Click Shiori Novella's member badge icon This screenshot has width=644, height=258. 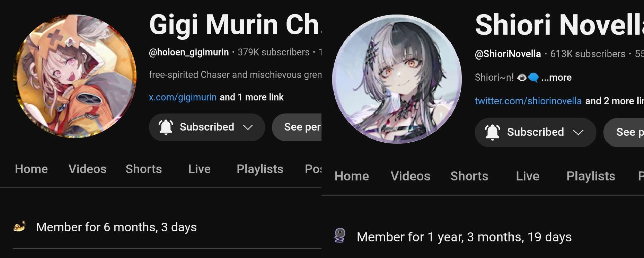click(x=340, y=235)
